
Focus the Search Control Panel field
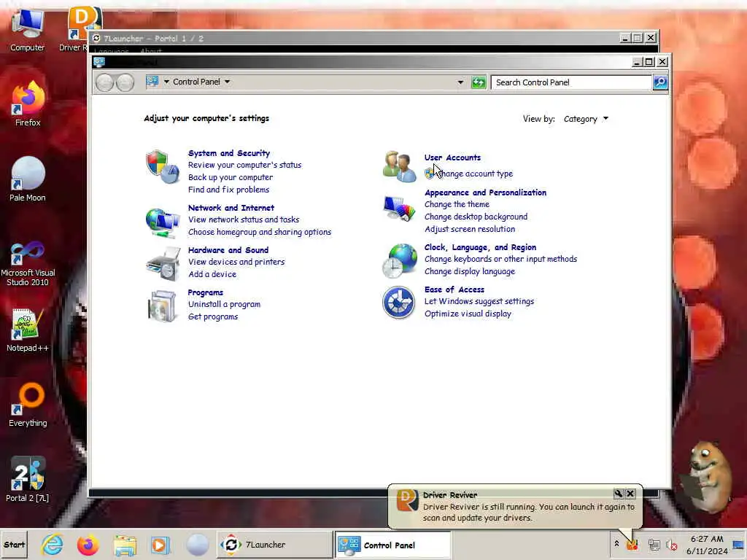[571, 82]
